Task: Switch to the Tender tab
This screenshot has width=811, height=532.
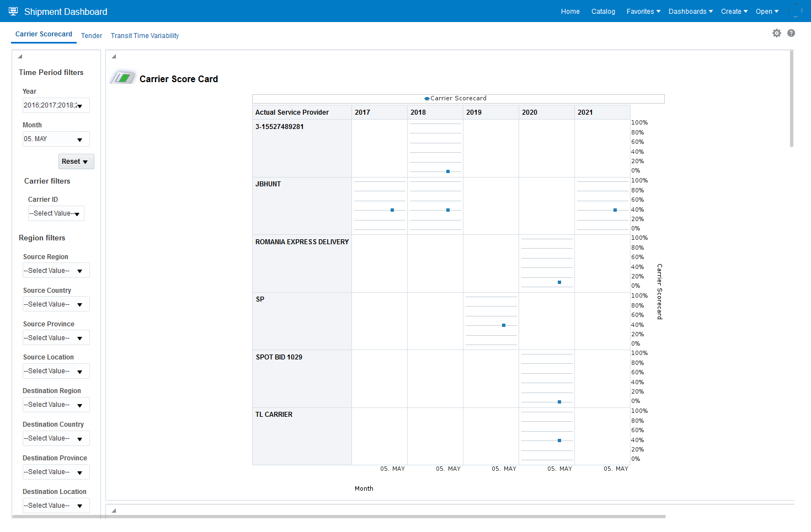Action: click(x=92, y=36)
